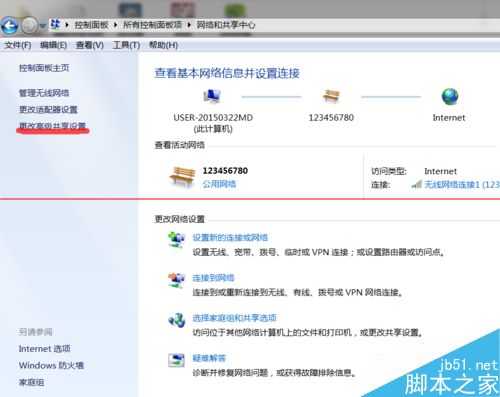Image resolution: width=500 pixels, height=397 pixels.
Task: Click the greyed forward navigation arrow
Action: (x=29, y=25)
